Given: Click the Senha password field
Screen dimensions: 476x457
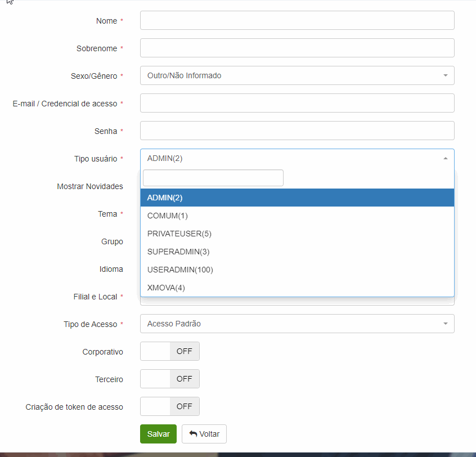Looking at the screenshot, I should tap(297, 130).
